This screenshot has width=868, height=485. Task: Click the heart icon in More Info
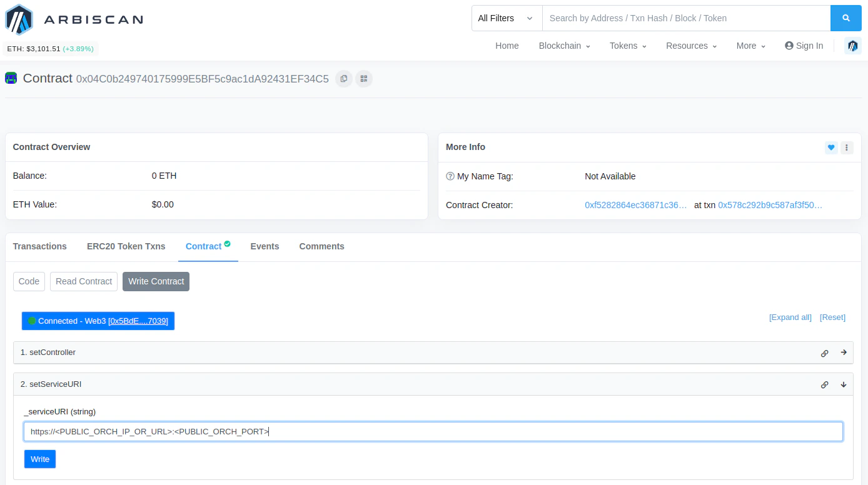(831, 147)
